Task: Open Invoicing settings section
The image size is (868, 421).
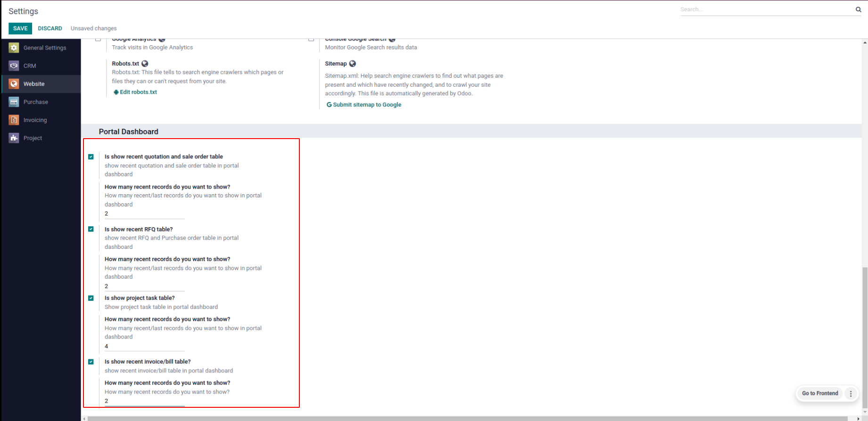Action: tap(41, 120)
